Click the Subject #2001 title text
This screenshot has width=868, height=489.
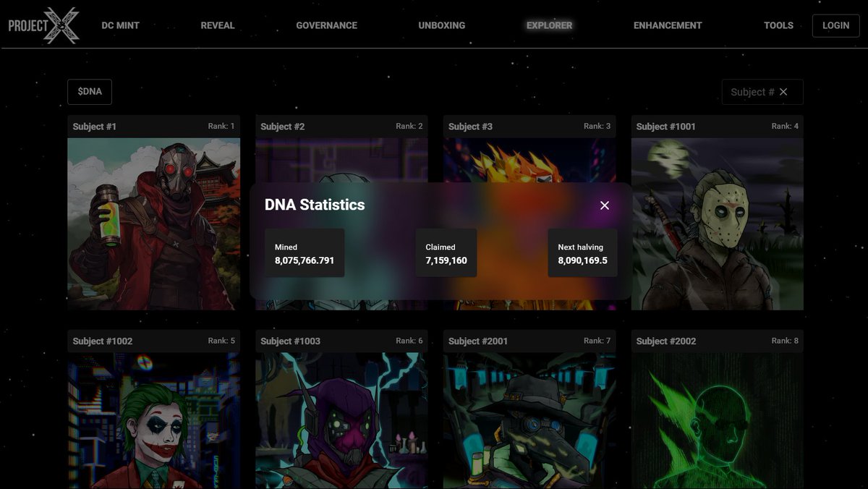(x=478, y=341)
